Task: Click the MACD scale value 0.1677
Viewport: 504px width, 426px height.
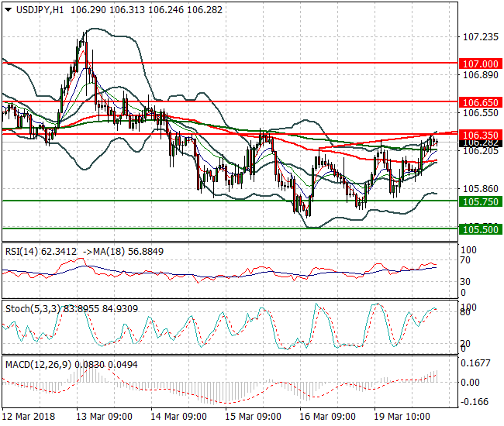Action: pyautogui.click(x=475, y=363)
